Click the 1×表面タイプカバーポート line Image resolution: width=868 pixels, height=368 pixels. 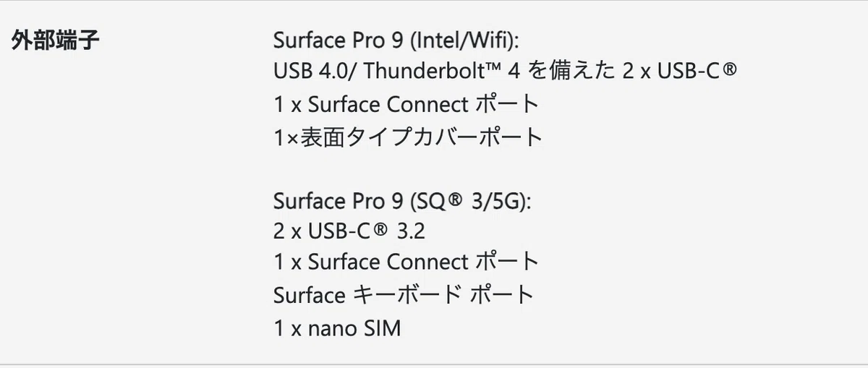pos(409,137)
